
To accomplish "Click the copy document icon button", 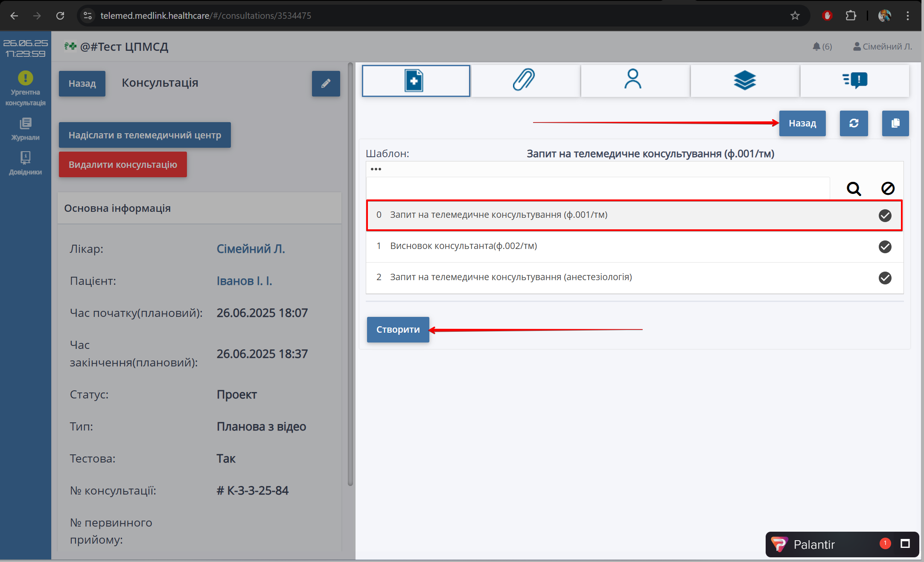I will [x=895, y=123].
